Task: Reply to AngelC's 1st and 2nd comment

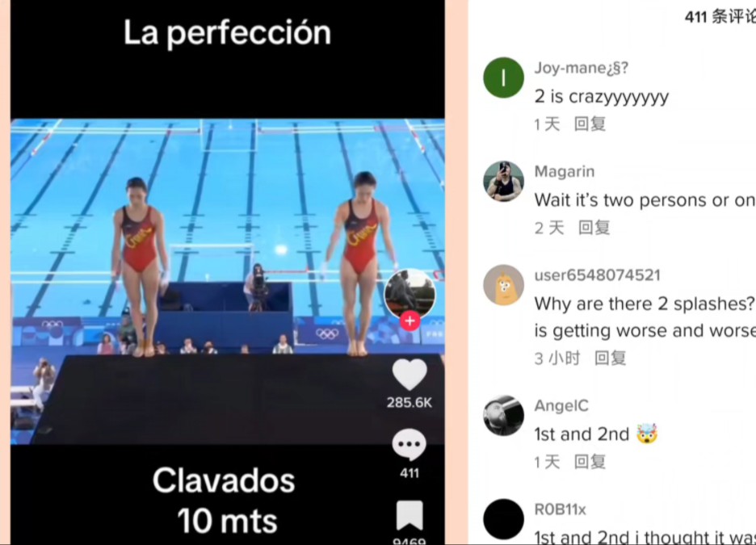Action: 590,462
